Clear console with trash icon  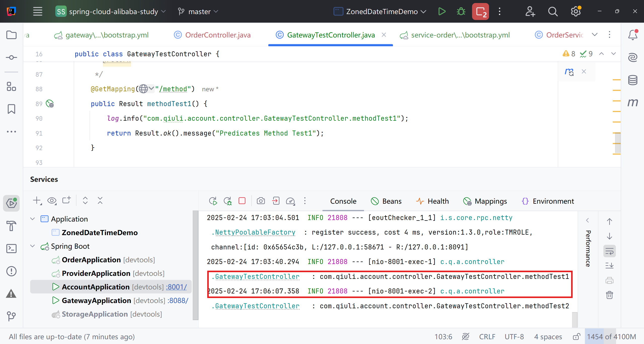click(610, 295)
